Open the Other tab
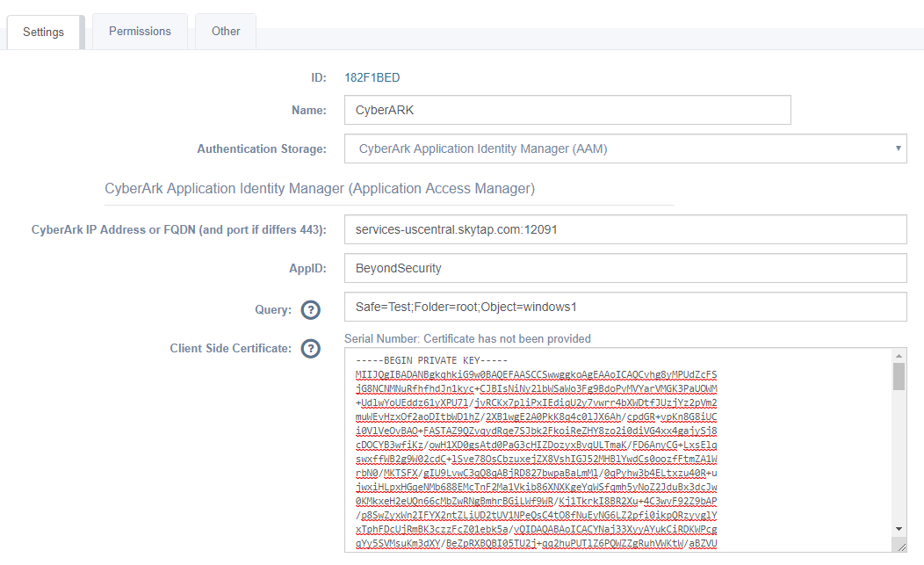924x565 pixels. [x=226, y=32]
